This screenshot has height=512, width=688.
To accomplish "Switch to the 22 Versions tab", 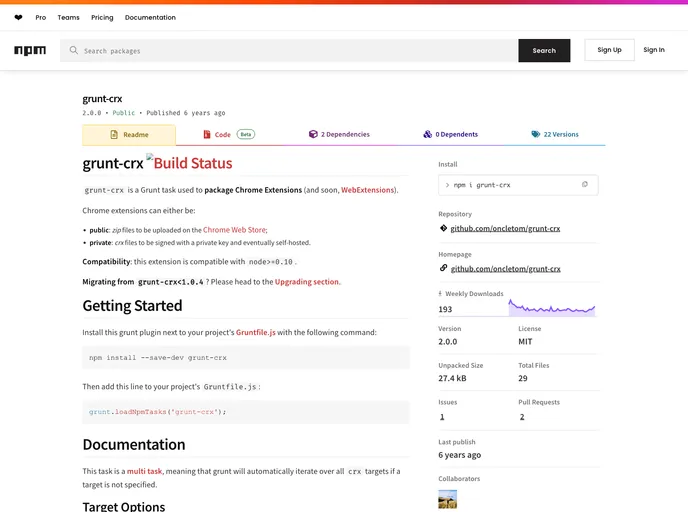I will tap(555, 134).
